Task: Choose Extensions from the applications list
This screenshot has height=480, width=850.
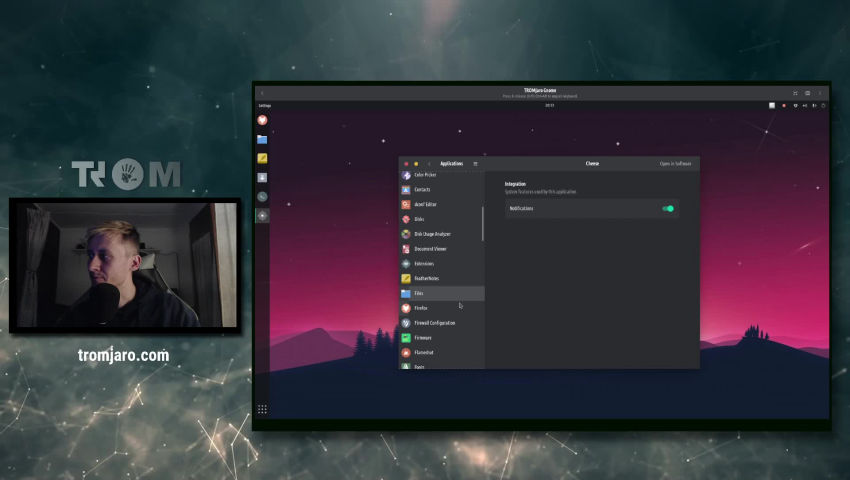Action: 424,264
